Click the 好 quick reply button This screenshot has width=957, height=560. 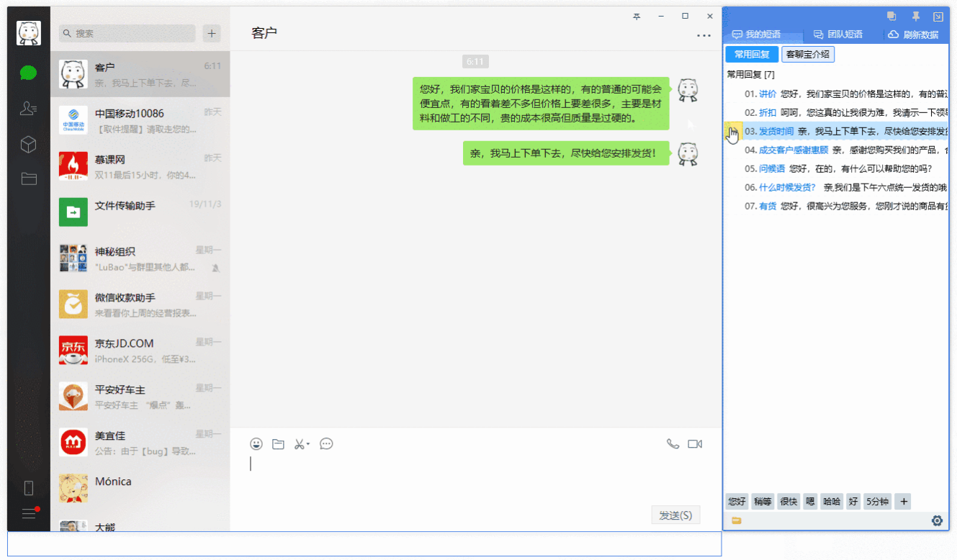(x=853, y=502)
